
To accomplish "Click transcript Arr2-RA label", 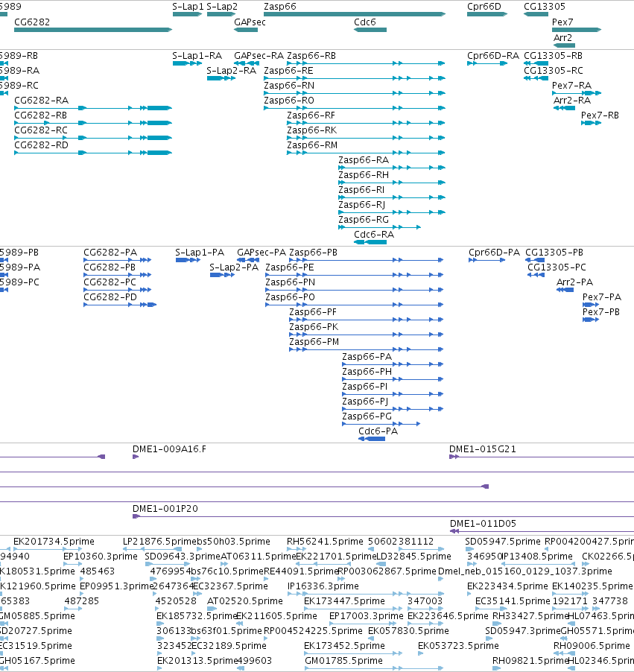I will point(572,101).
